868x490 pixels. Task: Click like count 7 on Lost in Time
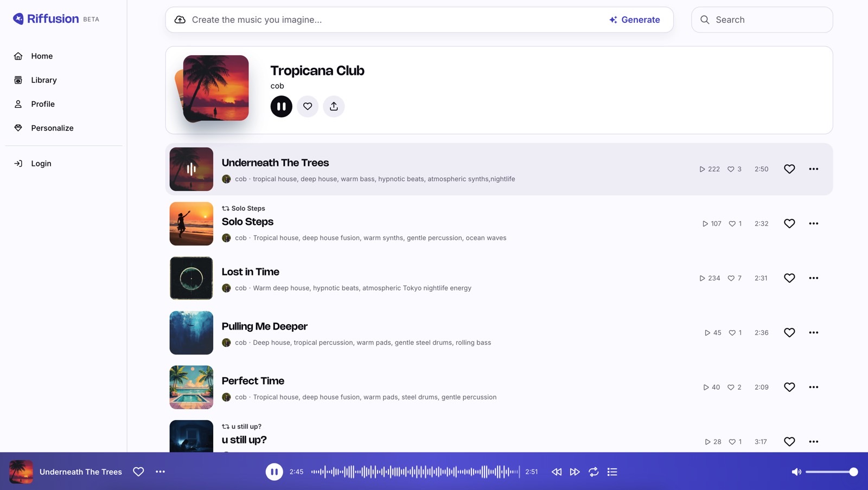[x=735, y=278]
